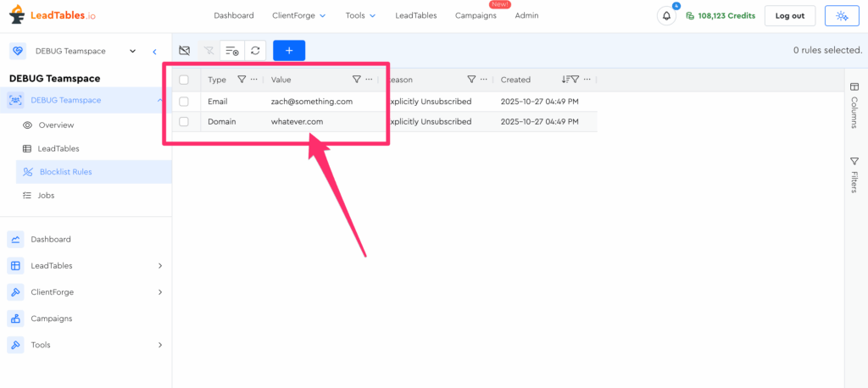Tick the checkbox for whatever.com domain row
868x388 pixels.
[x=184, y=122]
